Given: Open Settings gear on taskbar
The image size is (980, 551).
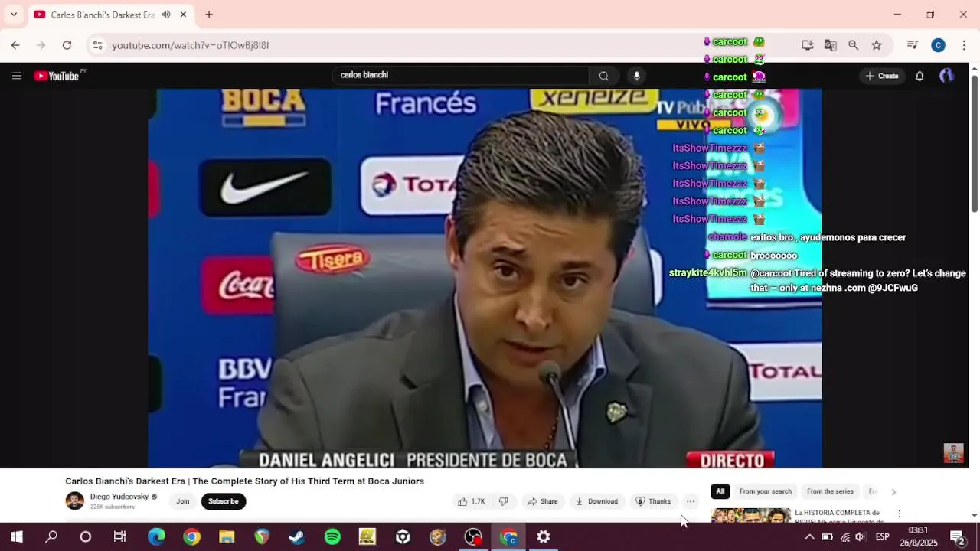Looking at the screenshot, I should pyautogui.click(x=544, y=536).
